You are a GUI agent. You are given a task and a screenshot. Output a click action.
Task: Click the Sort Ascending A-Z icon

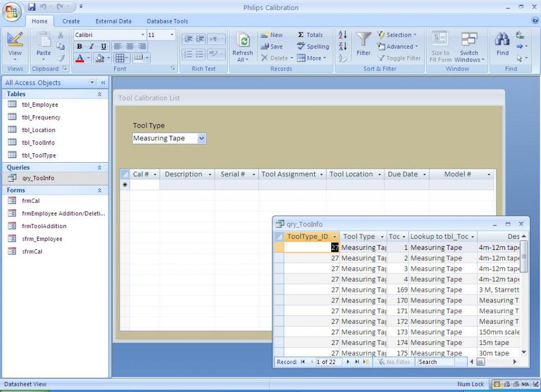(342, 35)
